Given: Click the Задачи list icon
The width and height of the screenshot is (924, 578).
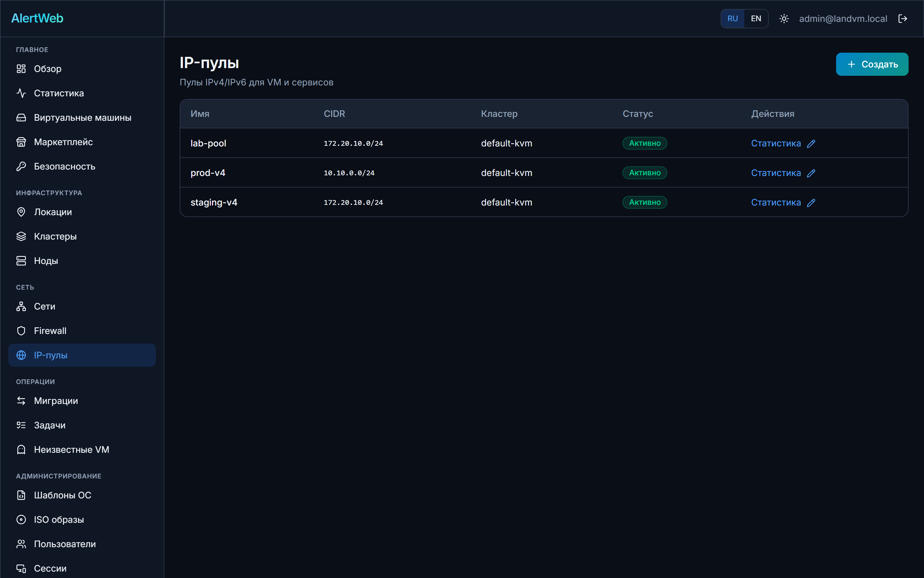Looking at the screenshot, I should tap(21, 425).
